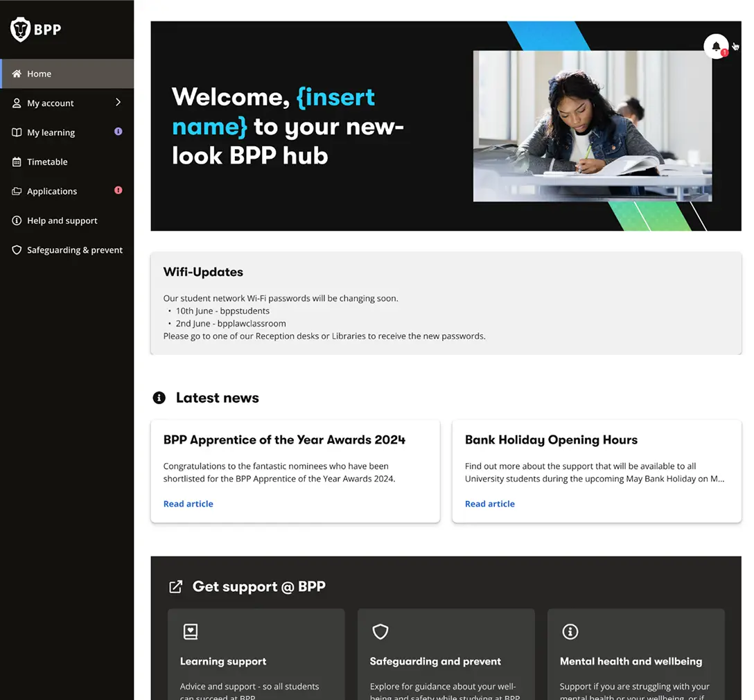Click the Safeguarding and prevent shield icon
This screenshot has height=700, width=754.
tap(380, 631)
